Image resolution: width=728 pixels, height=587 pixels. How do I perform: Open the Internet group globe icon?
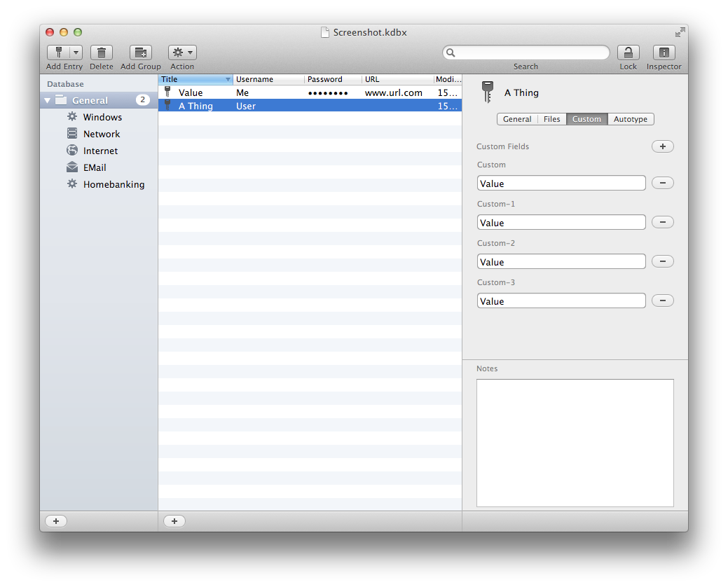pos(72,151)
